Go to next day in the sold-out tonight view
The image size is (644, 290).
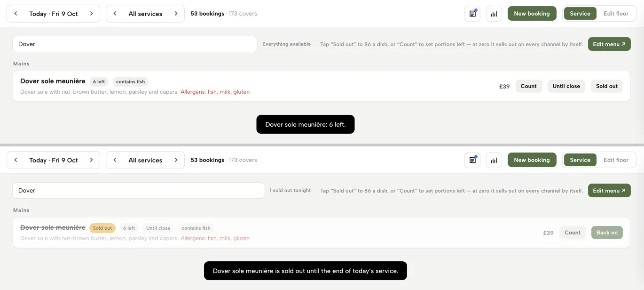point(92,160)
